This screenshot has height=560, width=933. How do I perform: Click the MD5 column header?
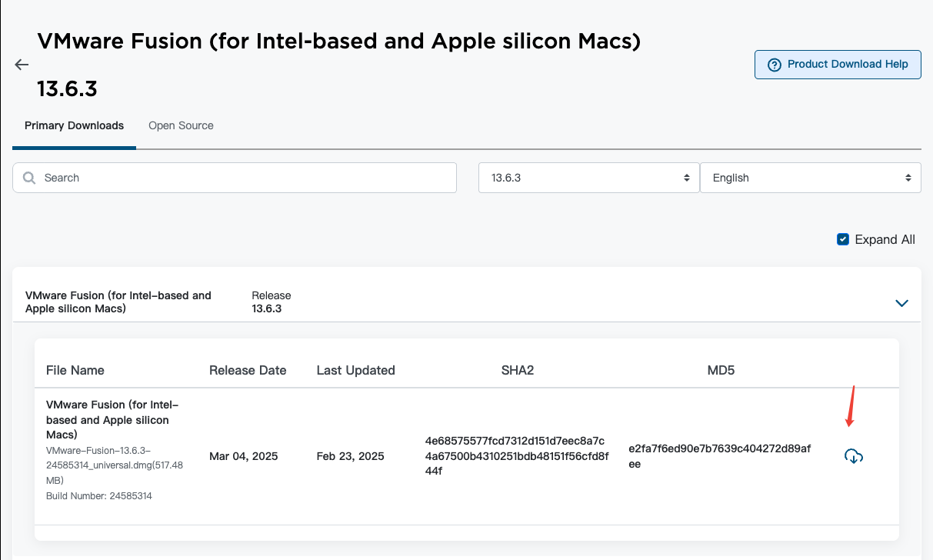(x=721, y=370)
